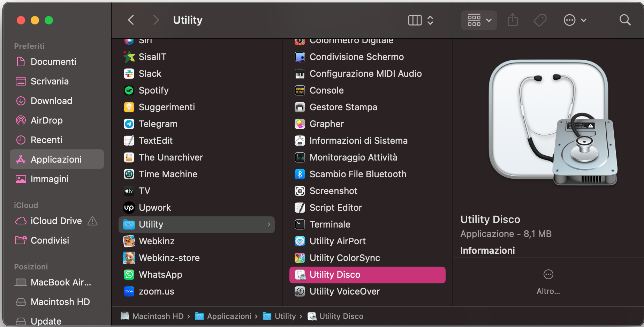The image size is (644, 327).
Task: Select Webkinz-store in the list
Action: 197,258
